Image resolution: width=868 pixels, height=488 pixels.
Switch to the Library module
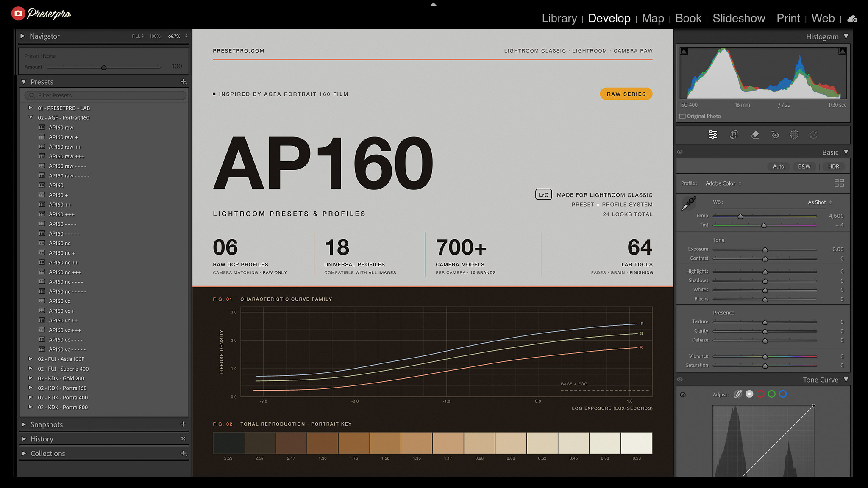point(559,19)
